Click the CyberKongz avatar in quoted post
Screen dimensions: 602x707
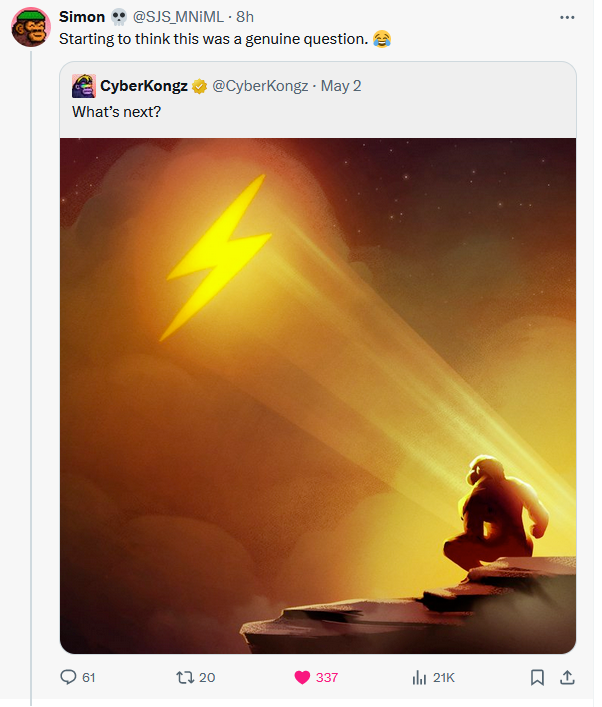point(84,86)
